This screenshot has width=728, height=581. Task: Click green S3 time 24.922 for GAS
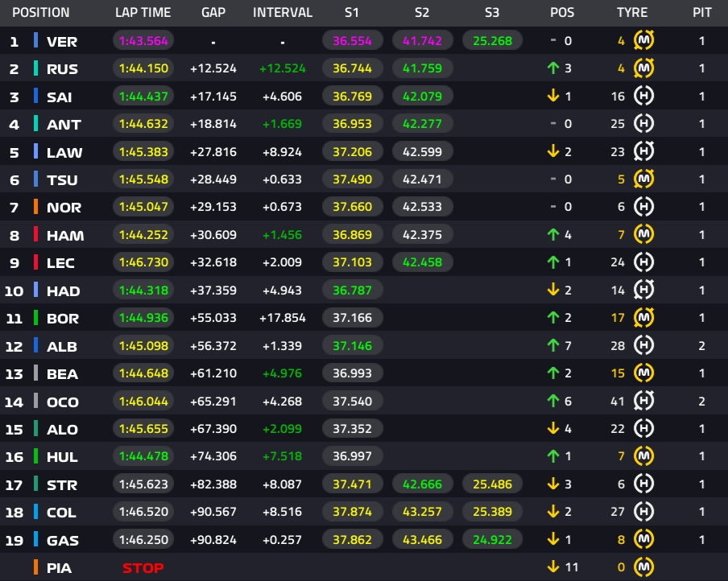click(493, 539)
